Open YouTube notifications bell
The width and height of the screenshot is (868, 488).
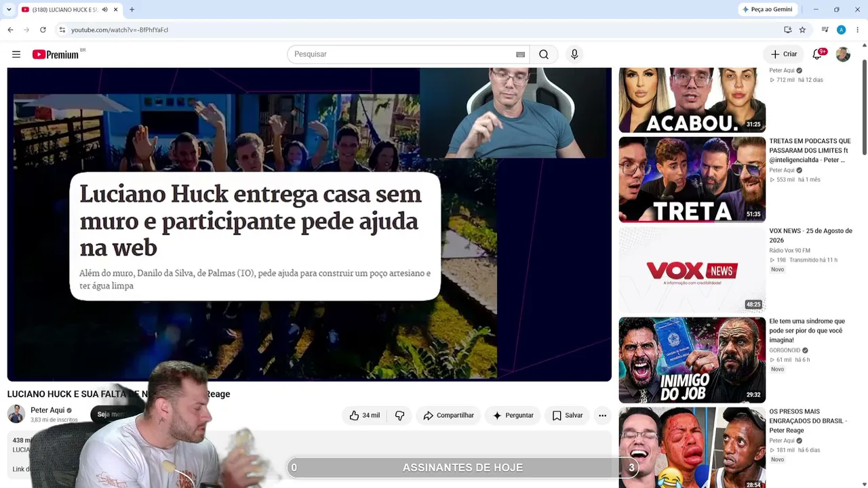click(817, 54)
